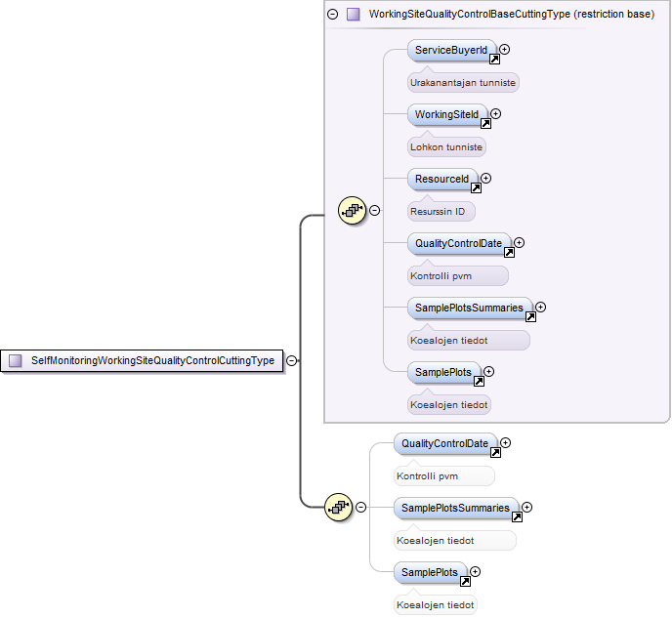
Task: Expand the lower QualityControlDate outside base box
Action: point(506,443)
